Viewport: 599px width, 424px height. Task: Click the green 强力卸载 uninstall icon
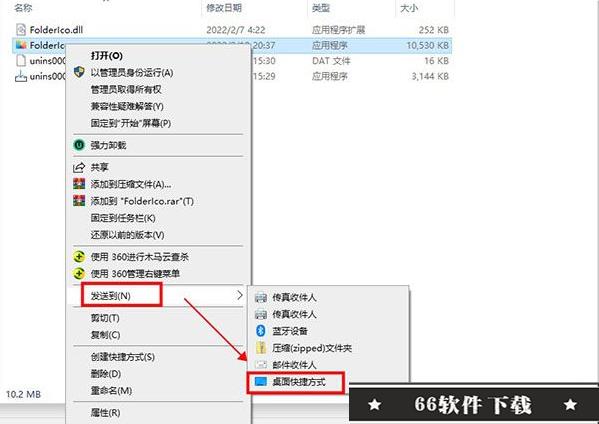[x=79, y=145]
